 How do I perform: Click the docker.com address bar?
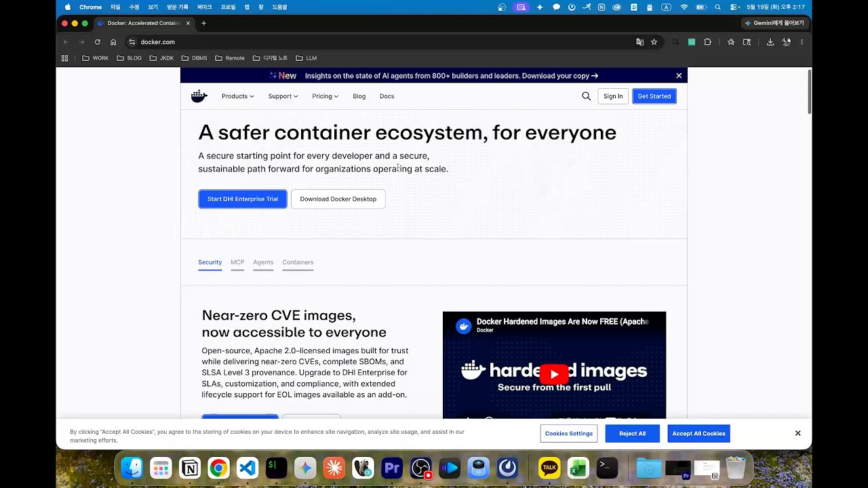click(380, 42)
